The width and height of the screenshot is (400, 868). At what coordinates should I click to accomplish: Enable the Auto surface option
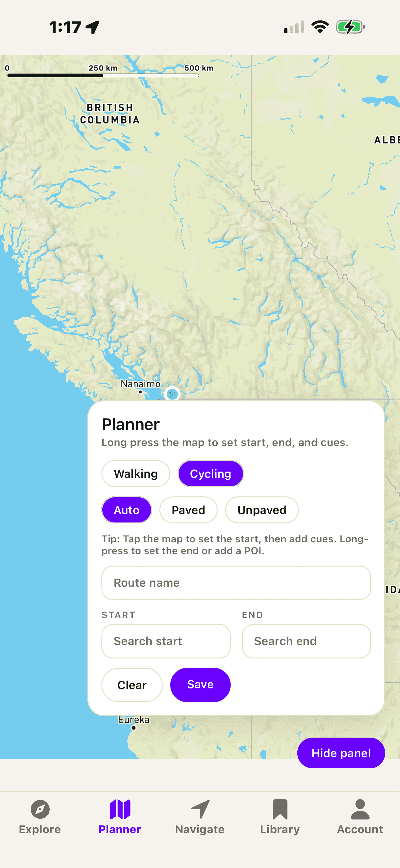[x=127, y=510]
